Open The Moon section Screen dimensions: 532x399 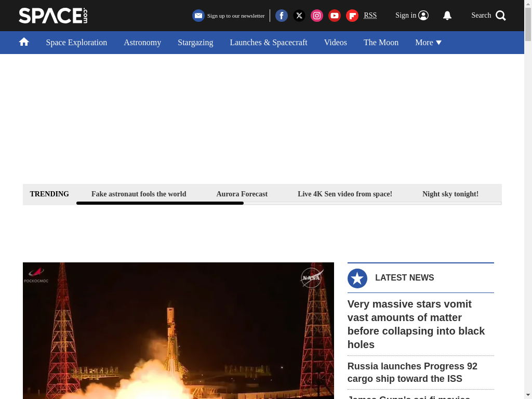click(381, 43)
